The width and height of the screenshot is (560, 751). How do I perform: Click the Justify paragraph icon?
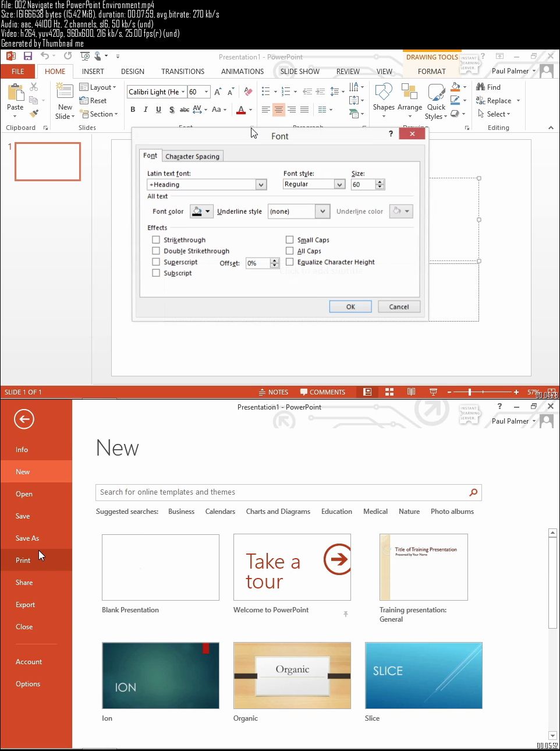304,110
